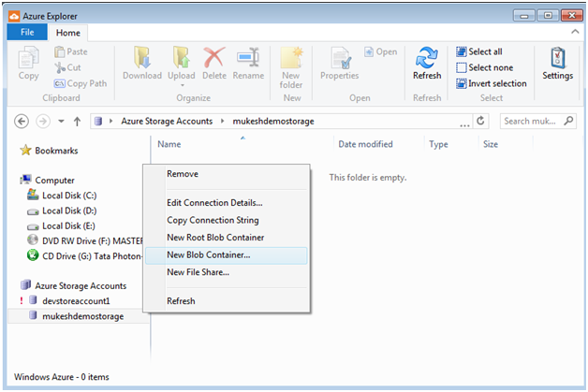Click the search magnifier icon

[568, 121]
